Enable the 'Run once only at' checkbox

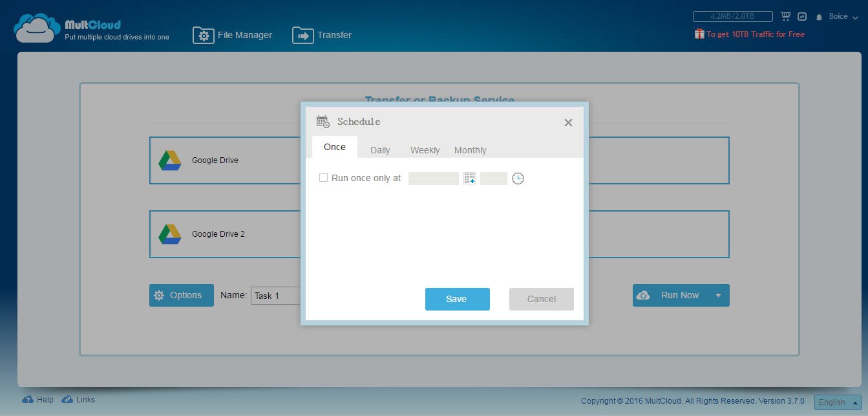[323, 177]
